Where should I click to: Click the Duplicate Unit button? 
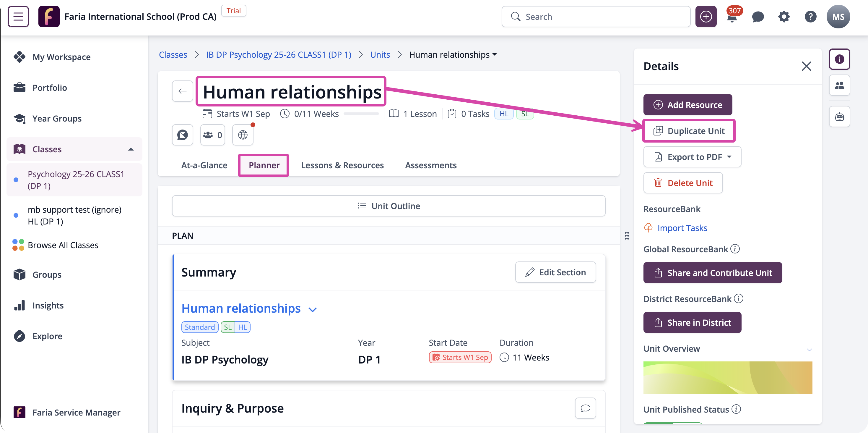[689, 131]
